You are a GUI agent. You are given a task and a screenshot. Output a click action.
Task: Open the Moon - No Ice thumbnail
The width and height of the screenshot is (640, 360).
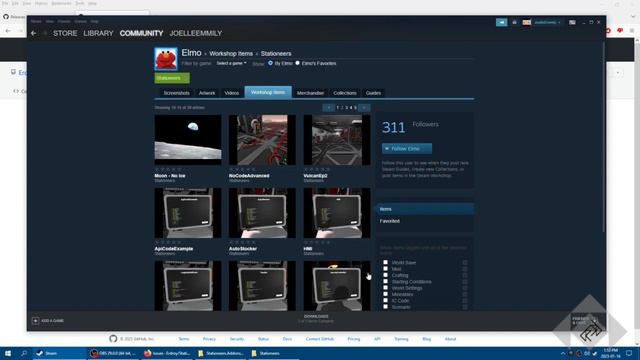pyautogui.click(x=188, y=140)
